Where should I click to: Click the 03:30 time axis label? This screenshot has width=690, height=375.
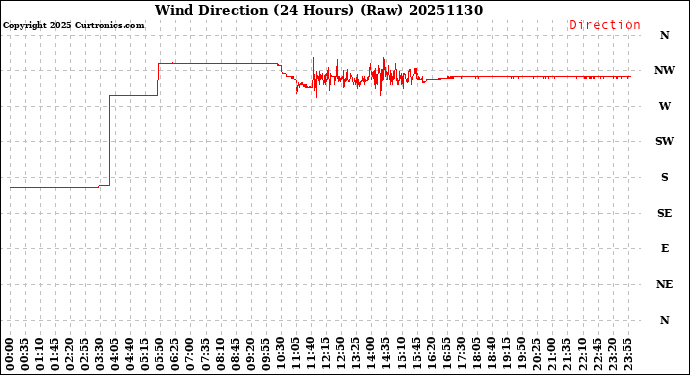click(x=100, y=354)
